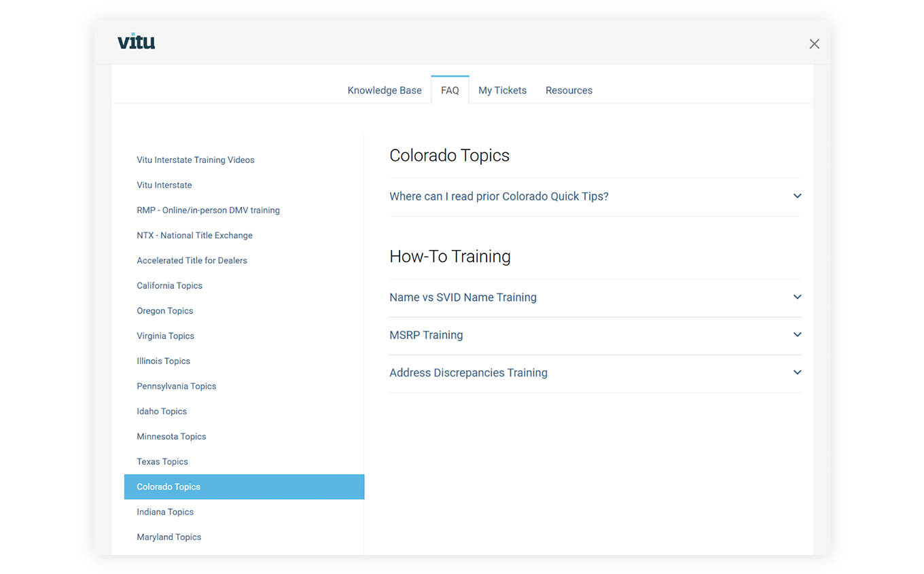Go to the Resources tab
This screenshot has height=574, width=924.
[569, 90]
